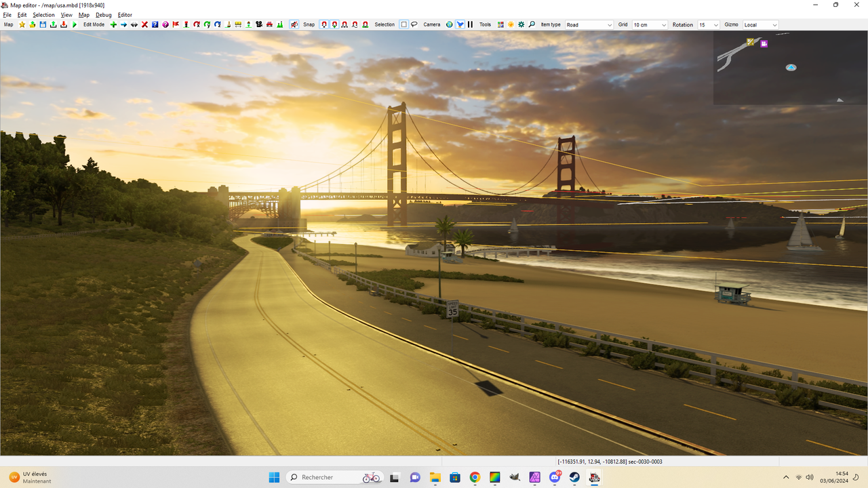Image resolution: width=868 pixels, height=488 pixels.
Task: Run the map with green play icon
Action: point(75,24)
